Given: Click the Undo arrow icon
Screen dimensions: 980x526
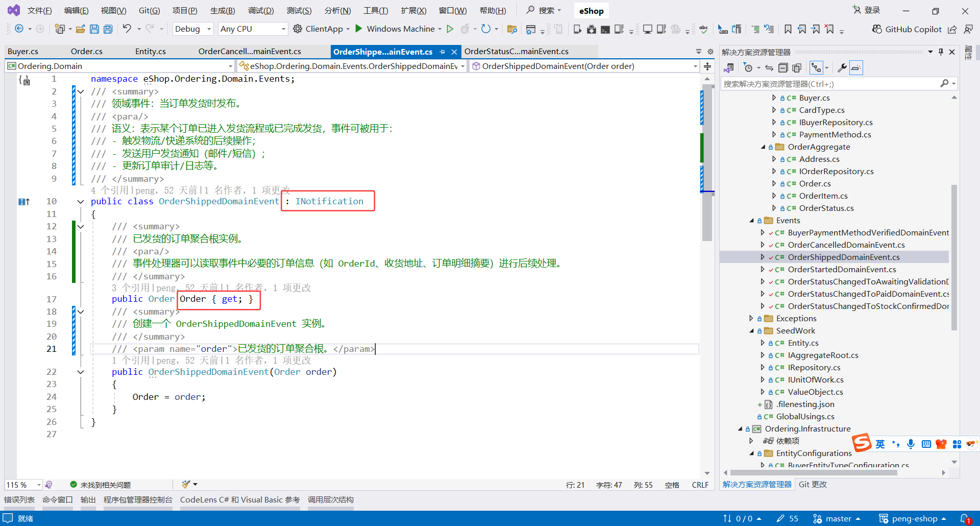Looking at the screenshot, I should (128, 29).
